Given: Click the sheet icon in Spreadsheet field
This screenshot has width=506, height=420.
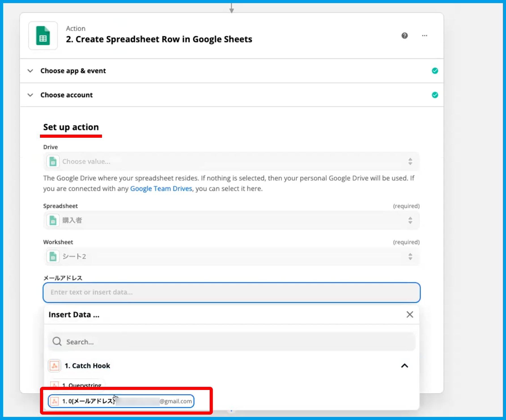Looking at the screenshot, I should (x=53, y=220).
